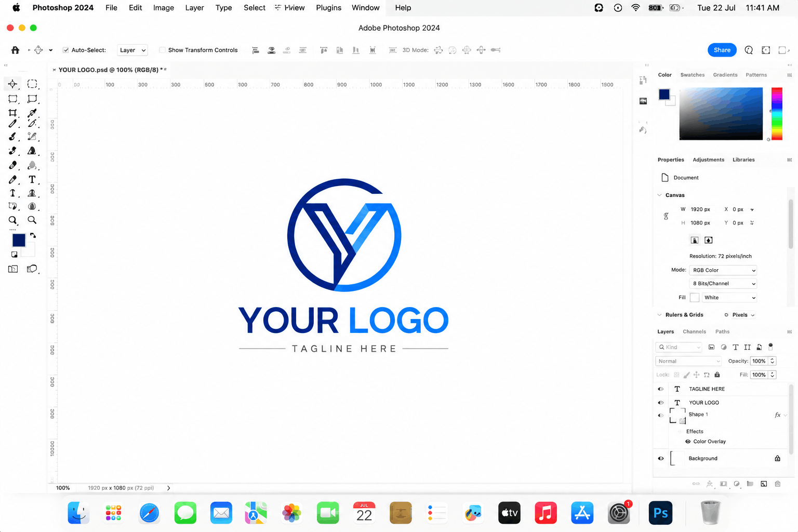Swap foreground and background colors
The height and width of the screenshot is (532, 798).
33,235
